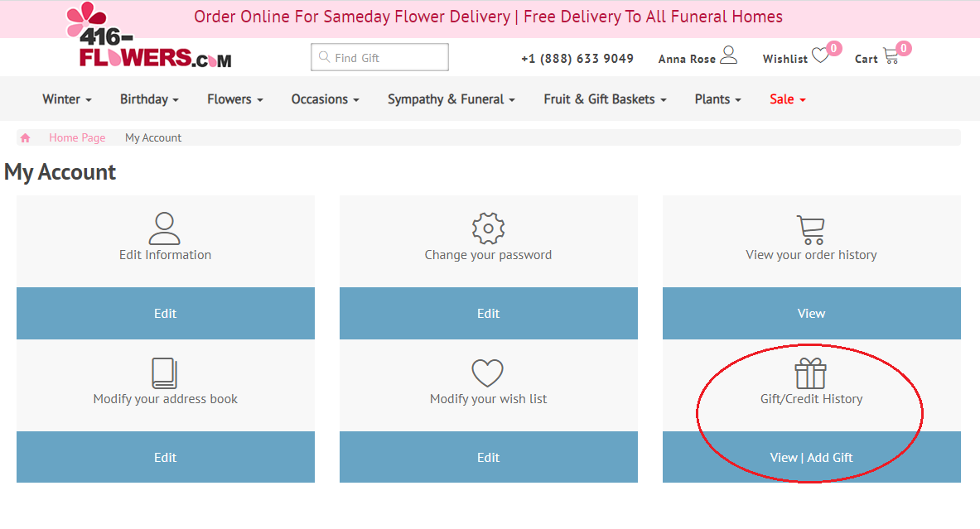Open the Fruit & Gift Baskets menu
The width and height of the screenshot is (980, 529).
tap(606, 99)
